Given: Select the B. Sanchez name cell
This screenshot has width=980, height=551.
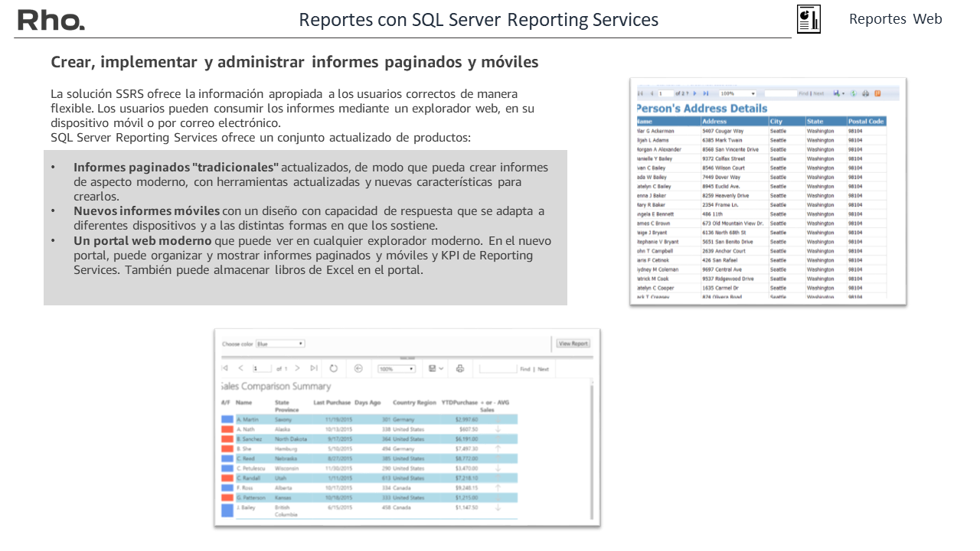Looking at the screenshot, I should 250,439.
